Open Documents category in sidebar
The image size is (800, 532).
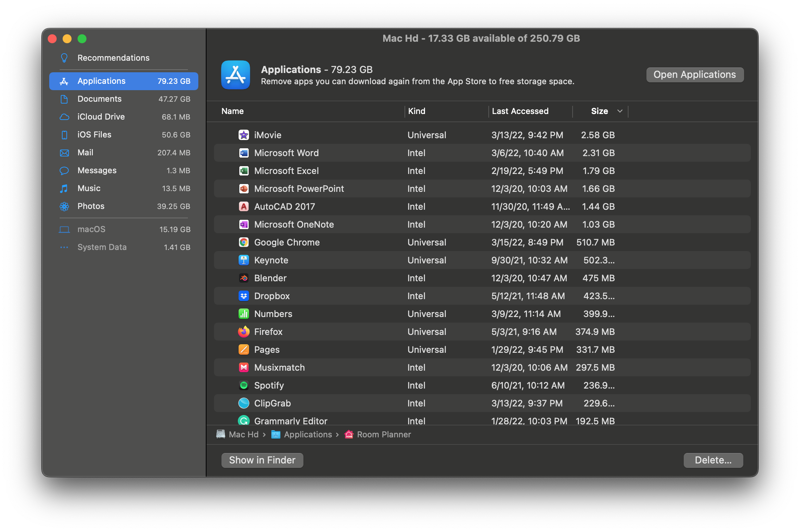(99, 99)
